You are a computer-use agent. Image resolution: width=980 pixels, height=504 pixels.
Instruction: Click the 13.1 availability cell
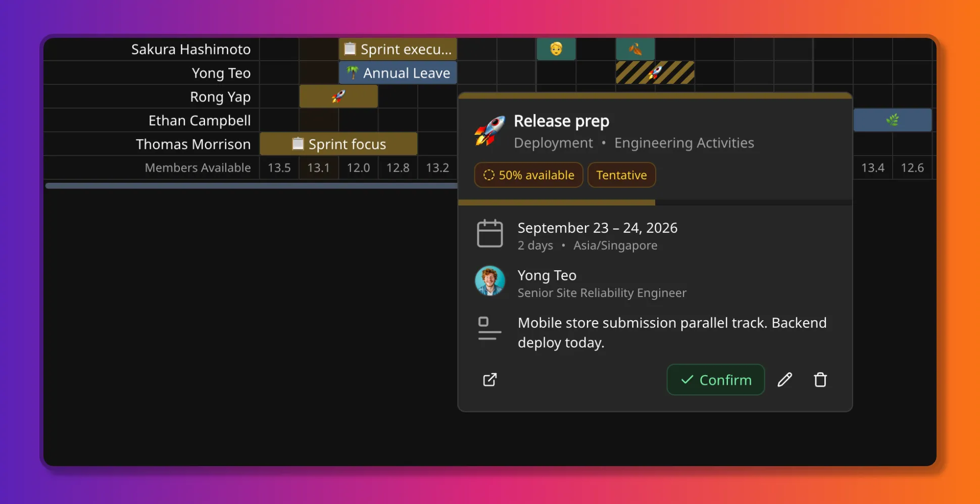(x=319, y=168)
